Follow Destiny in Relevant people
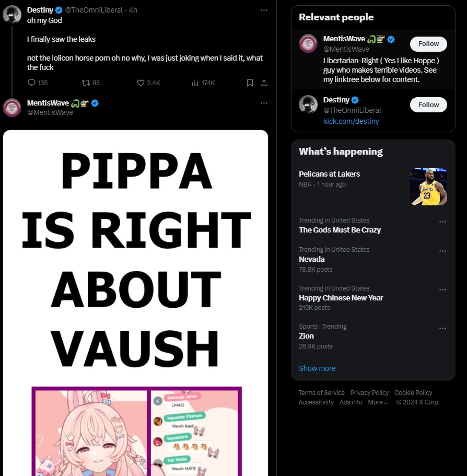467x476 pixels. coord(428,105)
